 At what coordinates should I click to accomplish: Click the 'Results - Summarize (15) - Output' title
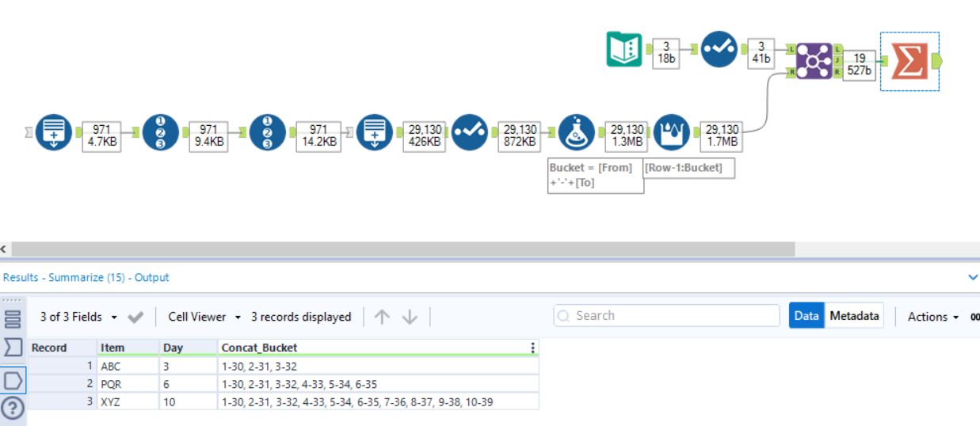[86, 277]
